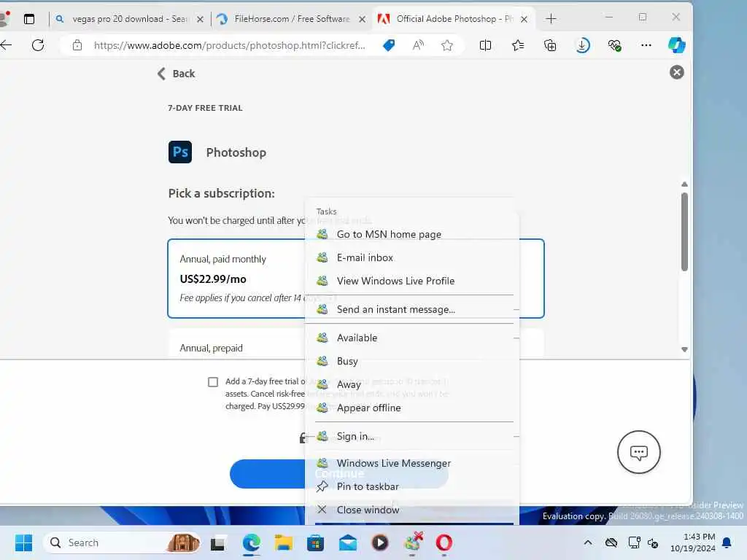Click the Photoshop Ps logo icon

(180, 152)
